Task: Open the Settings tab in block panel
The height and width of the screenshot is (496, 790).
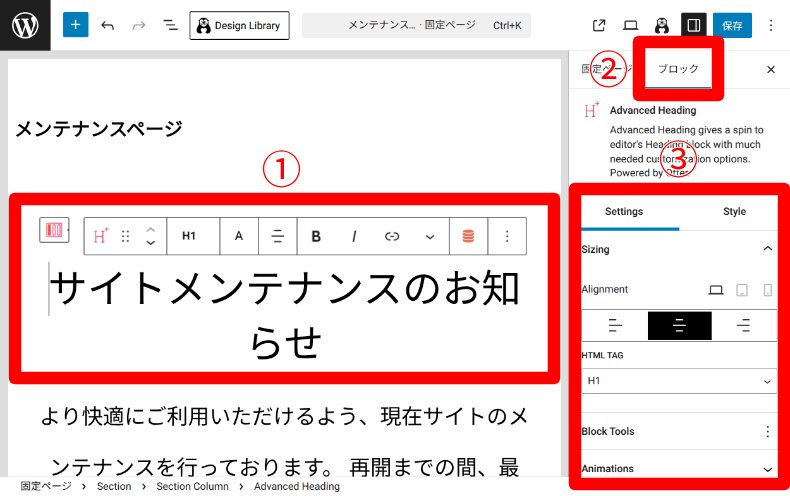Action: [x=624, y=212]
